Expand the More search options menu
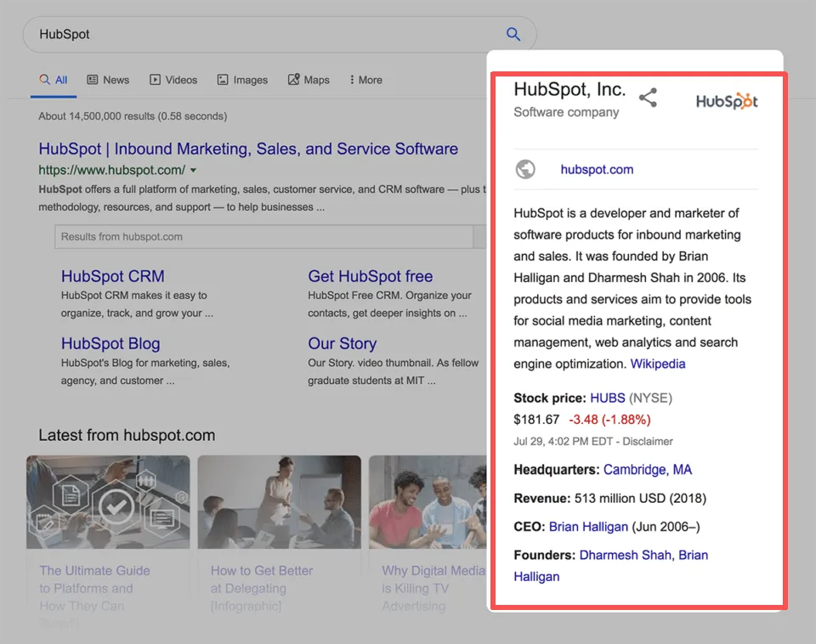The image size is (816, 644). point(366,80)
